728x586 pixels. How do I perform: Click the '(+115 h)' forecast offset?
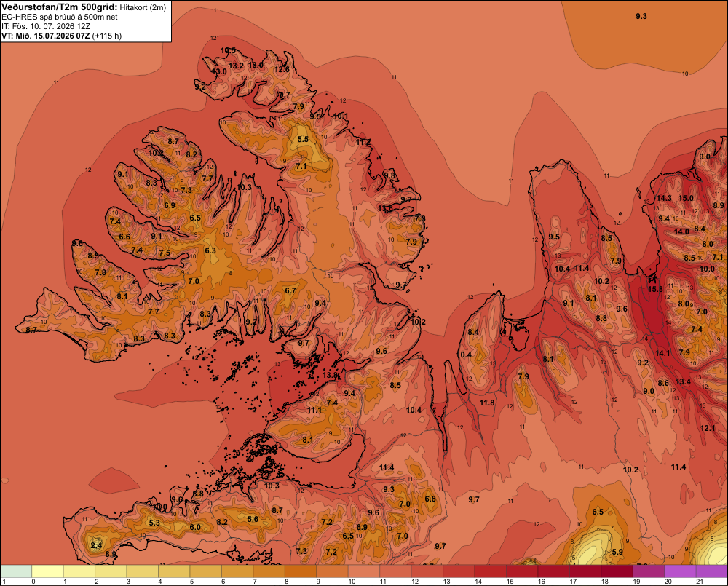tap(107, 36)
